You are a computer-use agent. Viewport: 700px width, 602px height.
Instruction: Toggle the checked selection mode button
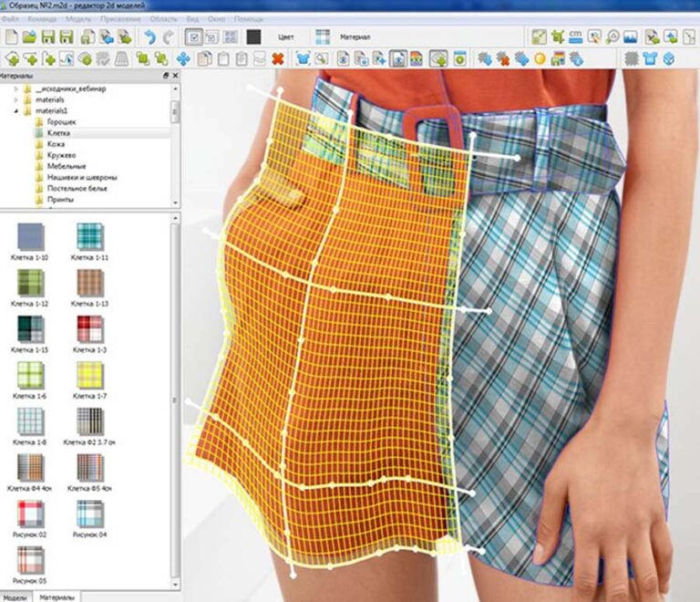coord(194,37)
